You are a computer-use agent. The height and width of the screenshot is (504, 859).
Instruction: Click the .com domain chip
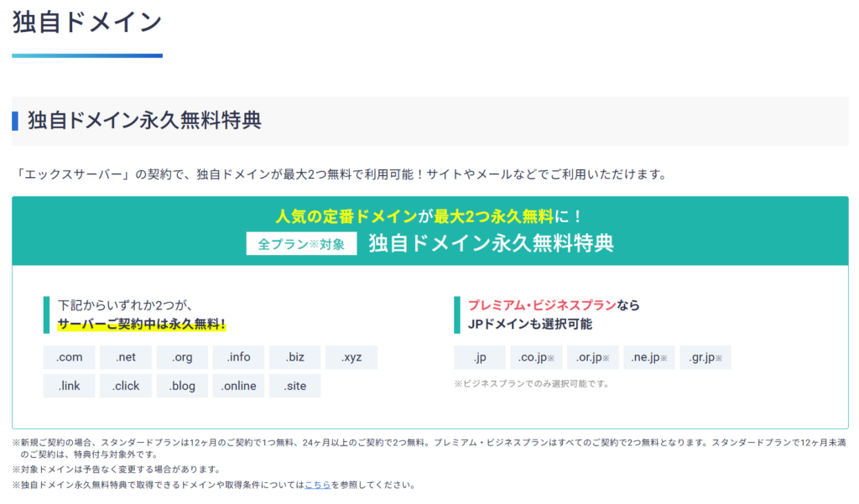[x=69, y=357]
